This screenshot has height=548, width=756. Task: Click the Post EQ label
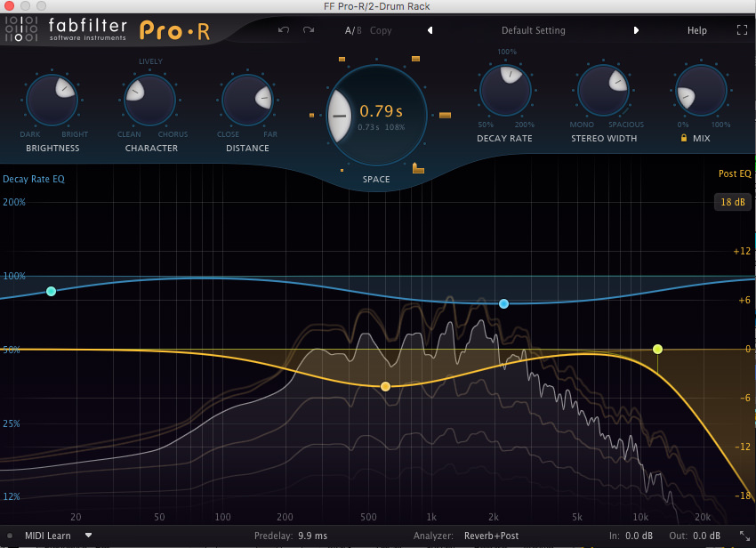pos(735,173)
